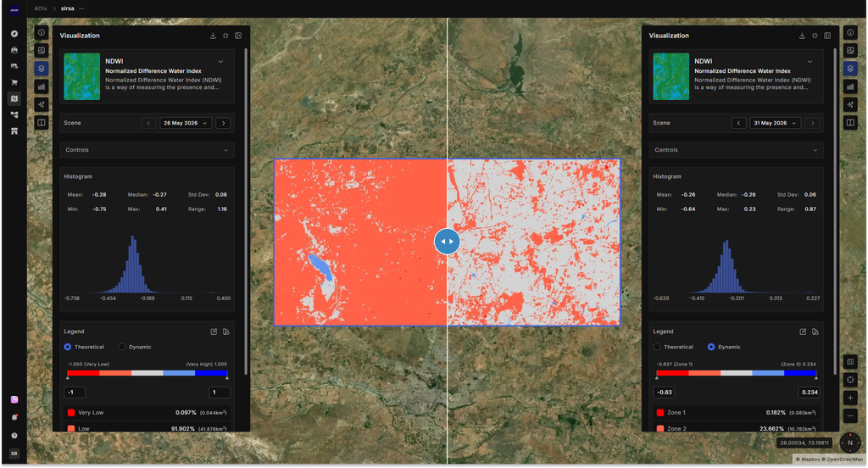Grab the blue swipe comparison handle on the map
Image resolution: width=868 pixels, height=468 pixels.
[x=448, y=242]
